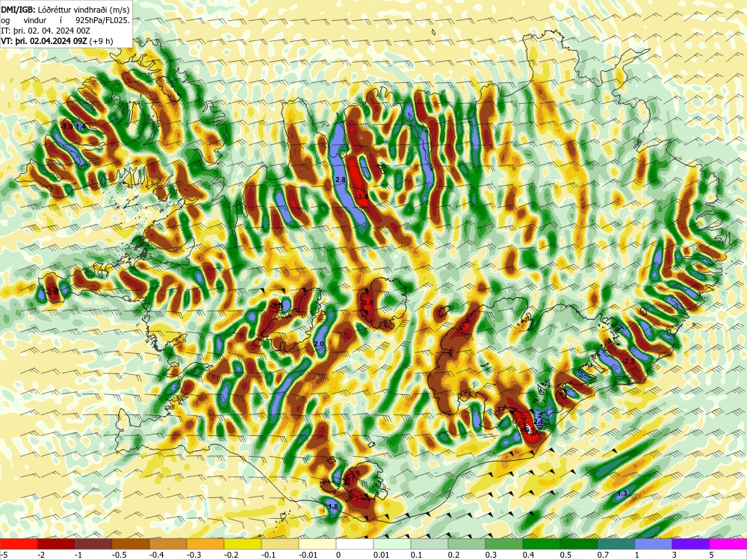The height and width of the screenshot is (560, 747).
Task: Click the '0.4' legend tick label
Action: tap(528, 555)
